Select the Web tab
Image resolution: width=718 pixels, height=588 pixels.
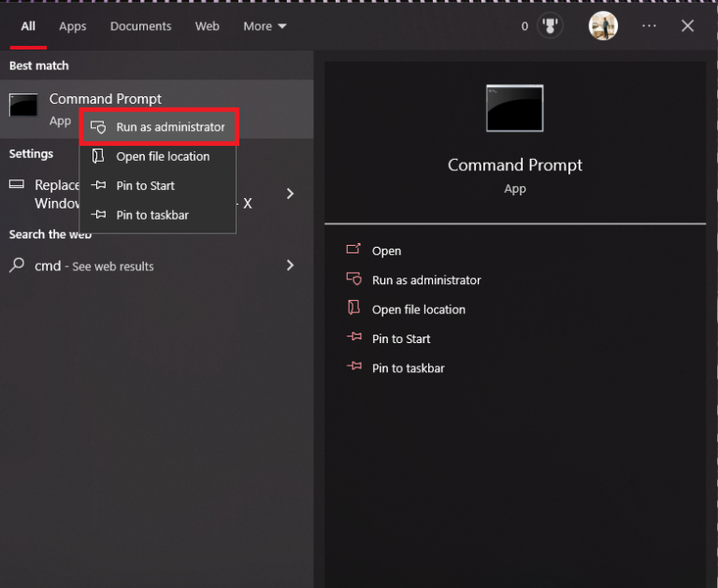coord(207,26)
